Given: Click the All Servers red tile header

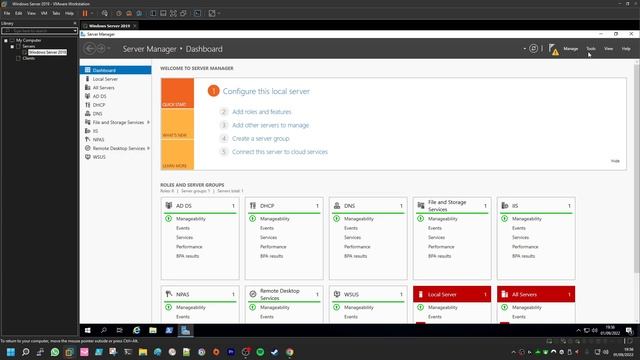Looking at the screenshot, I should (x=536, y=294).
